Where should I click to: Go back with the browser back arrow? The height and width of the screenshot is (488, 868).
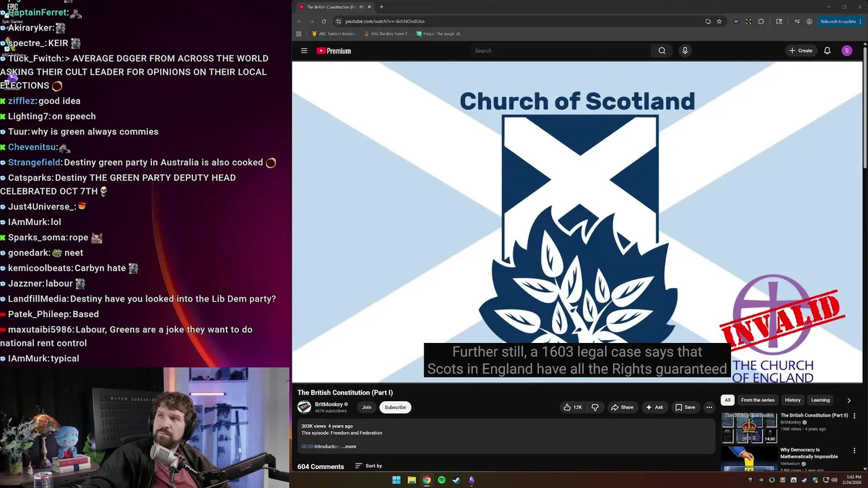click(299, 21)
